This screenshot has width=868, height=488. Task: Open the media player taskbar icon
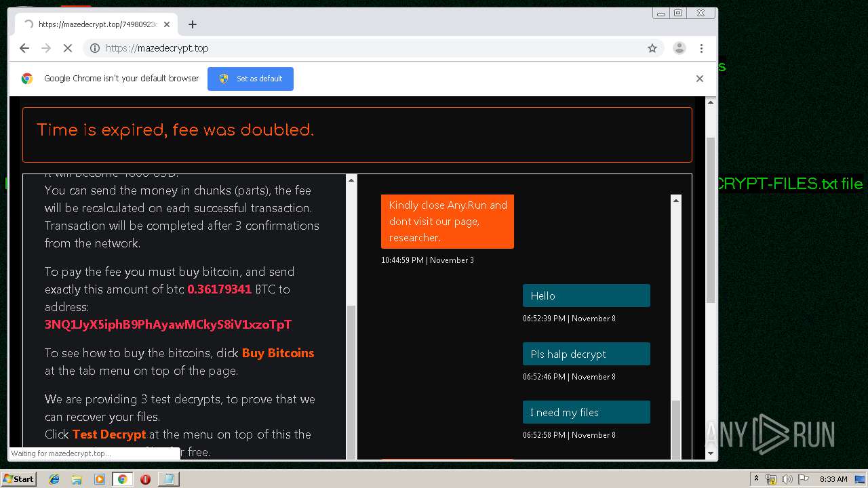pos(100,479)
